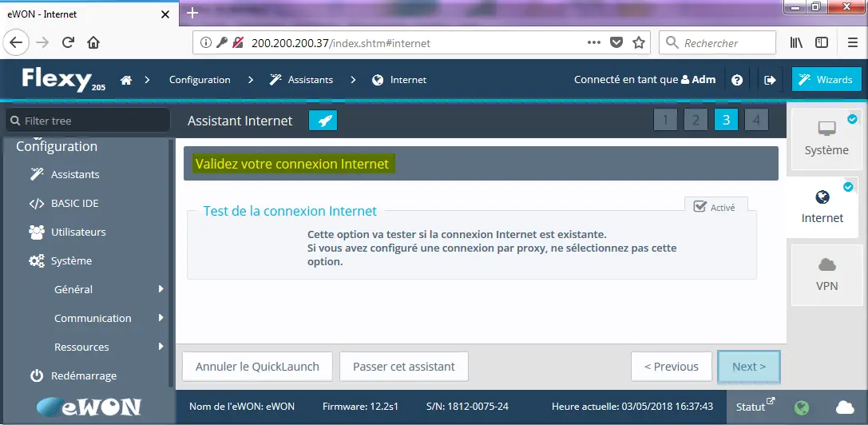This screenshot has height=425, width=868.
Task: Reload the current page
Action: click(x=68, y=42)
